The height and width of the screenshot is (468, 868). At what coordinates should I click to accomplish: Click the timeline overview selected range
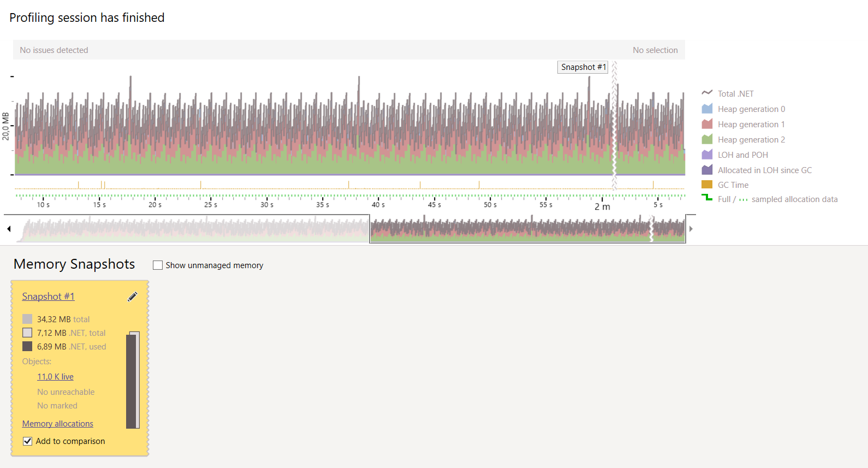click(x=527, y=229)
